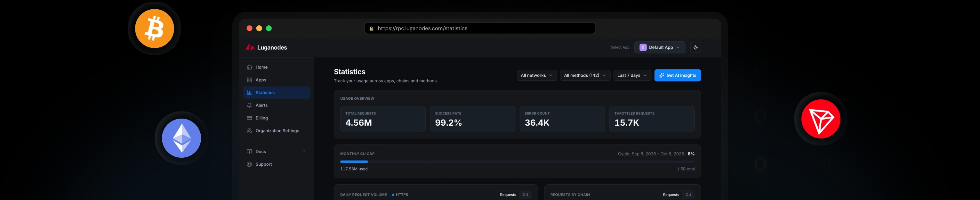This screenshot has width=980, height=200.
Task: Click the Tron coin icon
Action: [x=821, y=119]
